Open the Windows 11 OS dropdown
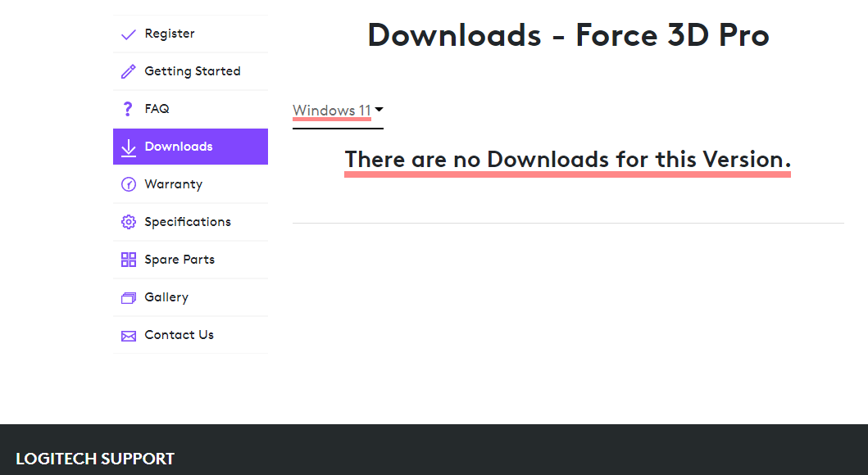Image resolution: width=868 pixels, height=475 pixels. click(x=338, y=111)
